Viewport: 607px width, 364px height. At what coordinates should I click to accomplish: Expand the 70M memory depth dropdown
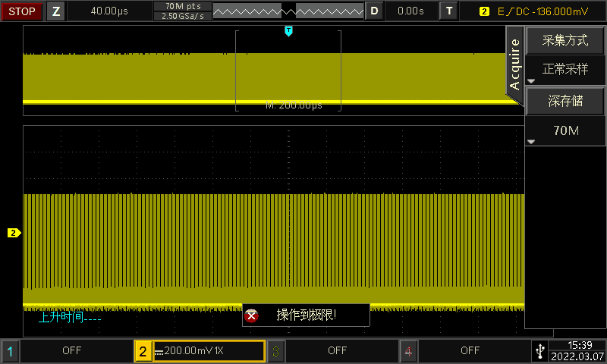click(x=565, y=131)
